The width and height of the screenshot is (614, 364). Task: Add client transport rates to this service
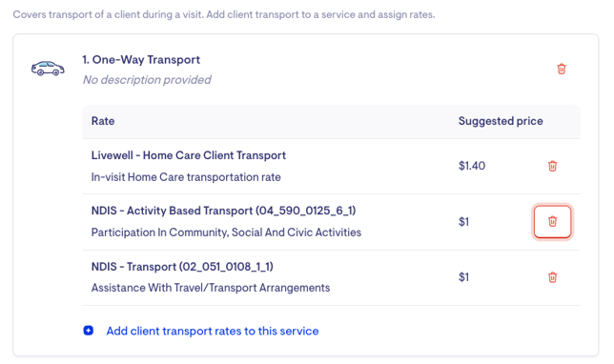coord(213,331)
